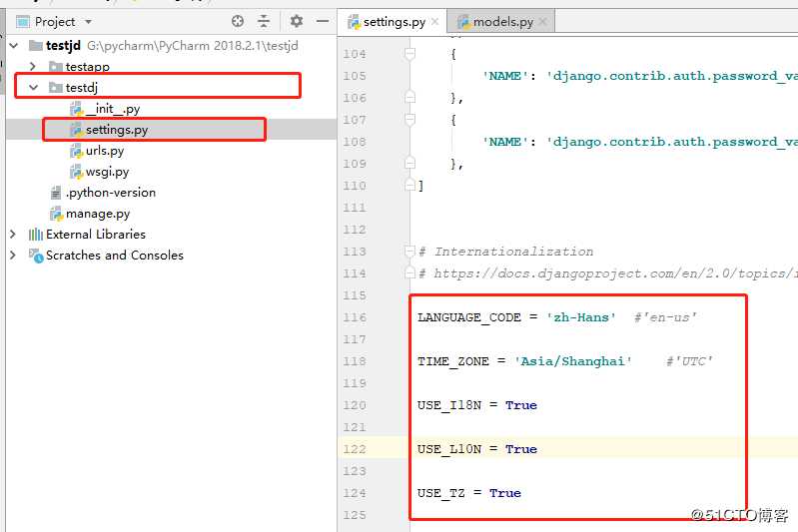This screenshot has width=798, height=532.
Task: Fold code block at line 106
Action: (x=410, y=97)
